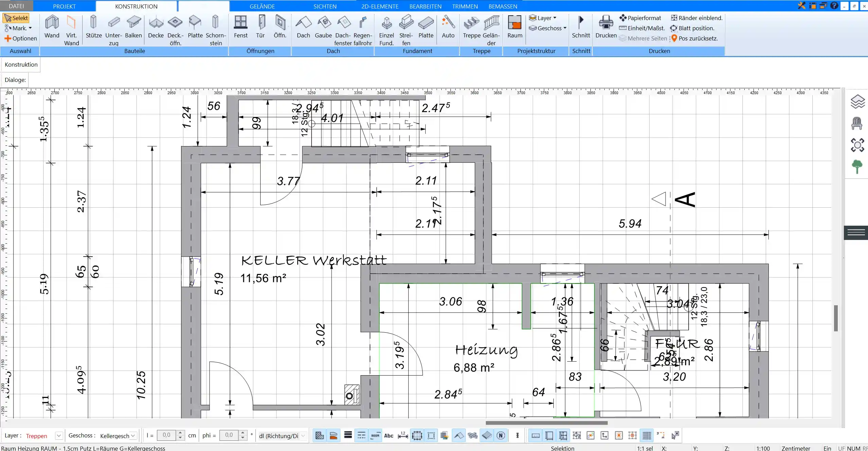Screen dimensions: 868x451
Task: Open the DATEI menu
Action: tap(16, 6)
